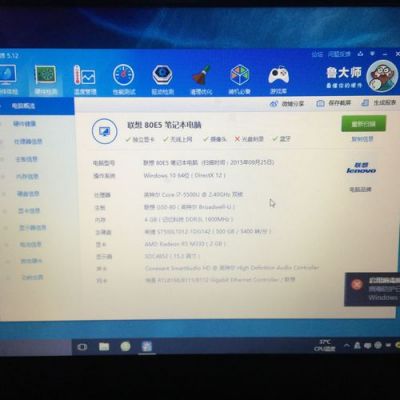Click the 保存截屏 text button
This screenshot has height=400, width=400.
pos(340,103)
